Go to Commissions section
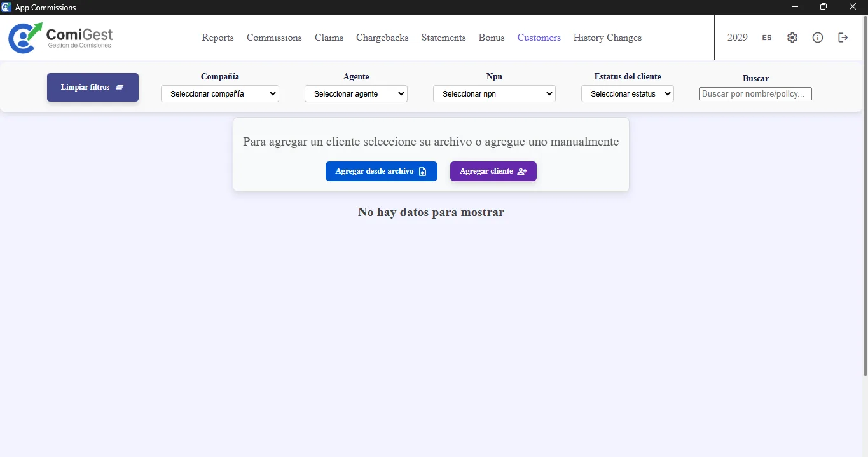The image size is (868, 457). click(274, 38)
